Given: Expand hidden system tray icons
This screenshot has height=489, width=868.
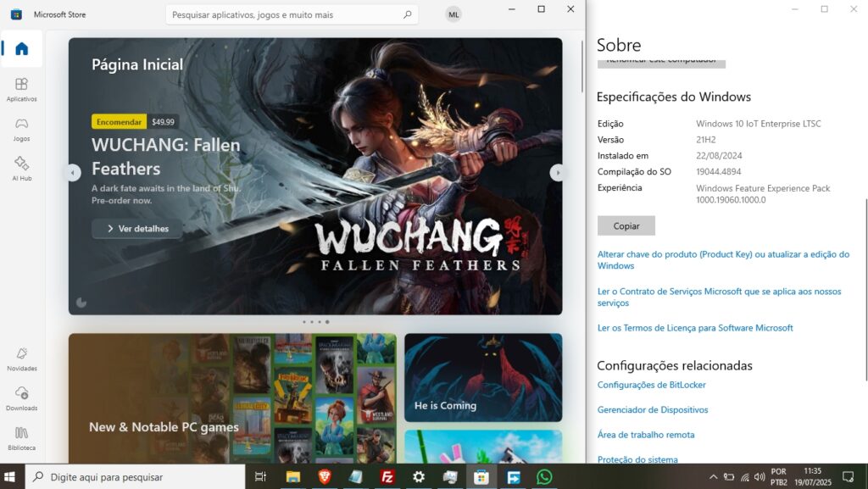Looking at the screenshot, I should [714, 477].
